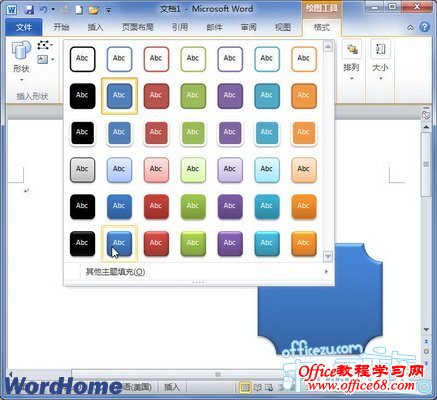Click the Draw Text Box icon

tap(45, 60)
